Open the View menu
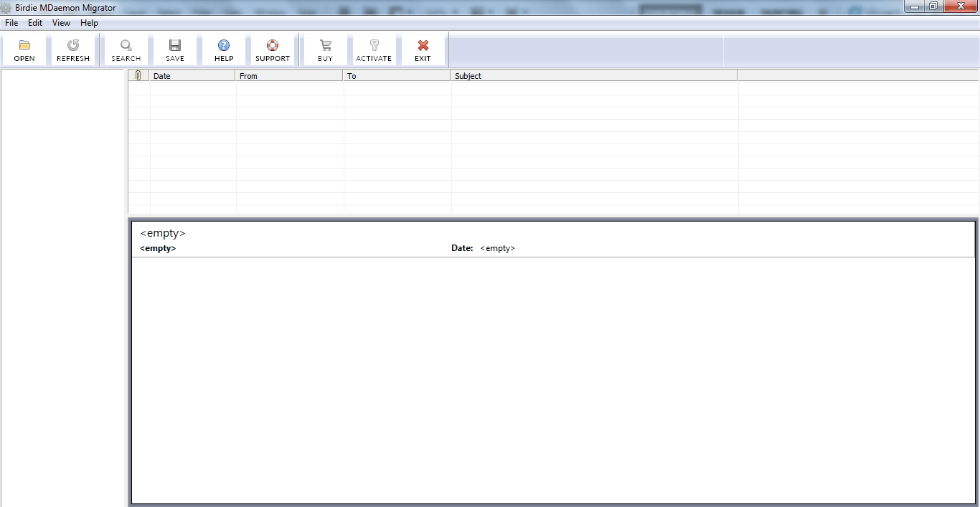Image resolution: width=980 pixels, height=507 pixels. tap(61, 23)
